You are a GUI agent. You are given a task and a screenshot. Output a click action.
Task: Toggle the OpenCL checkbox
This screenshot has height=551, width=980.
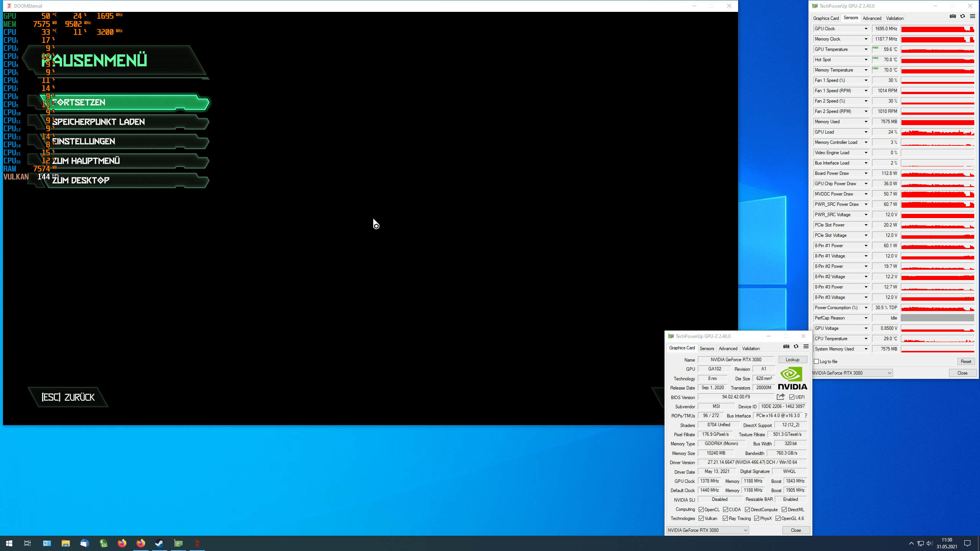(x=701, y=510)
